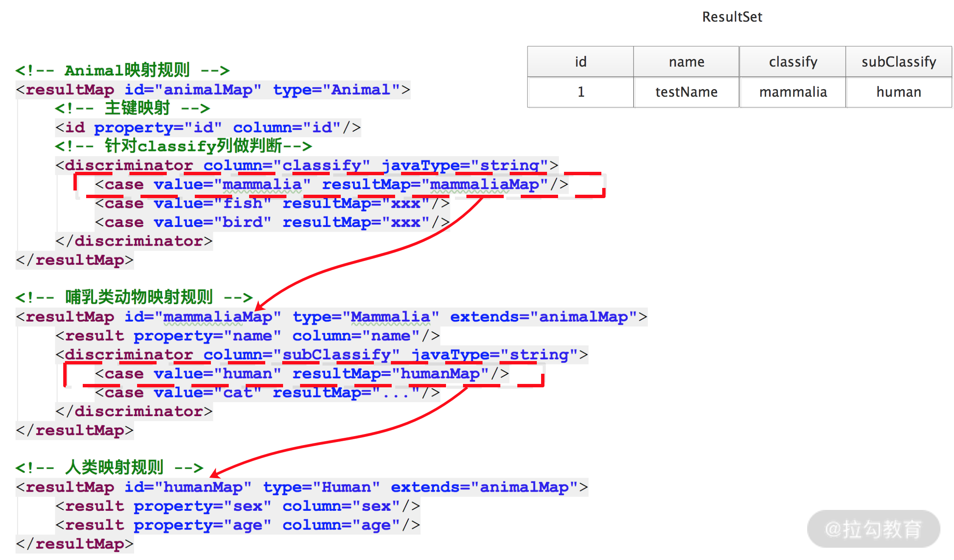Select the 'mammalia' cell in the table
The image size is (954, 560).
click(x=793, y=92)
